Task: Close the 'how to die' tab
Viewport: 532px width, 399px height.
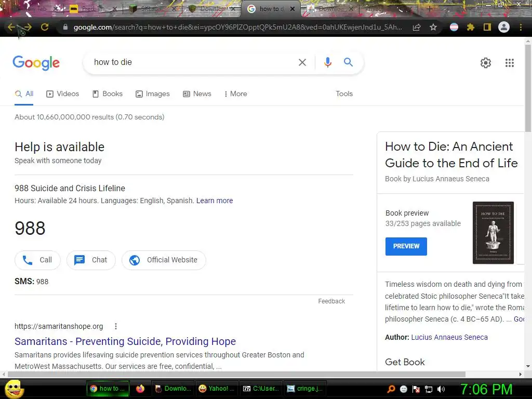Action: pyautogui.click(x=292, y=9)
